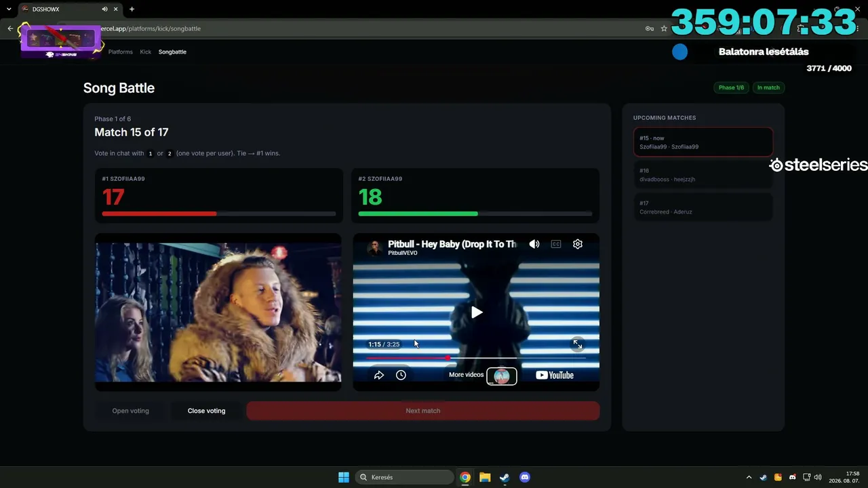Click the Discord system tray icon
Image resolution: width=868 pixels, height=488 pixels.
click(793, 477)
